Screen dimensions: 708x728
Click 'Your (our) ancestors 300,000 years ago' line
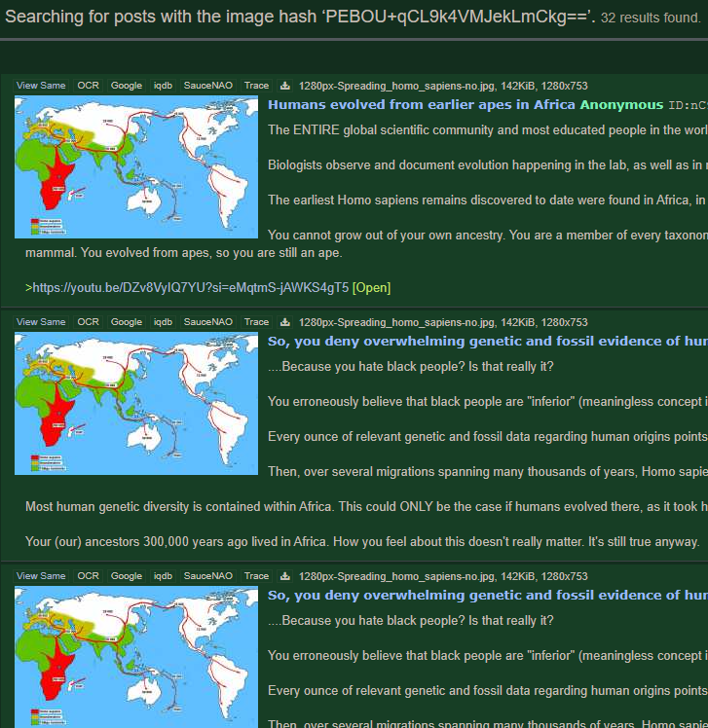click(362, 542)
